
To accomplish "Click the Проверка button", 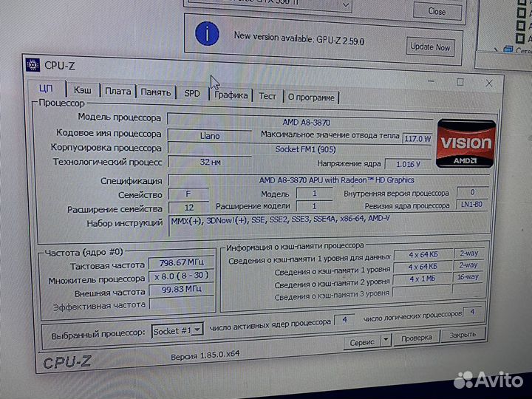I will pos(417,338).
